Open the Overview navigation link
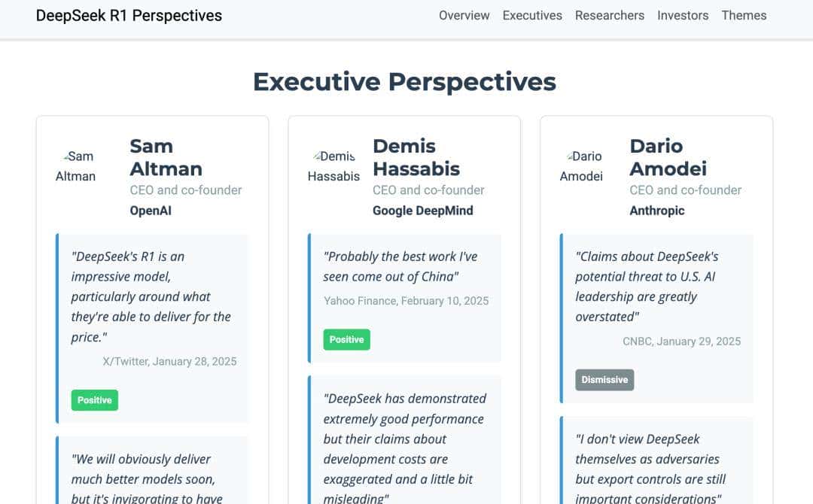The width and height of the screenshot is (813, 504). [464, 15]
